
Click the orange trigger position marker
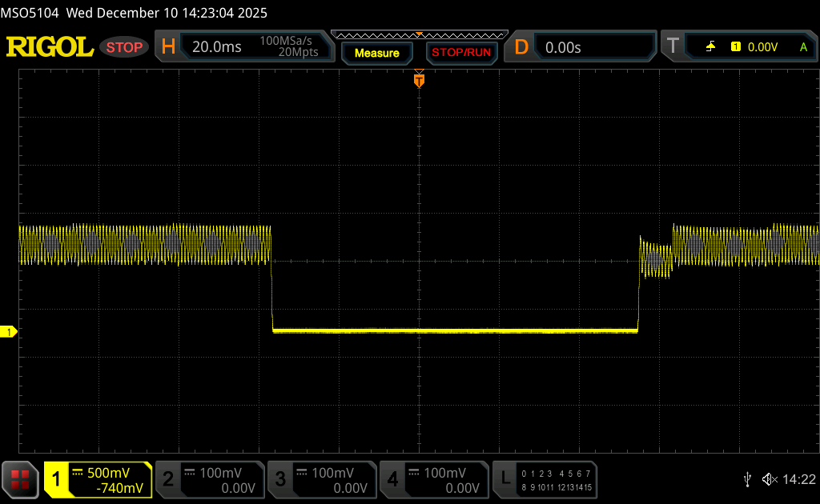pyautogui.click(x=419, y=79)
